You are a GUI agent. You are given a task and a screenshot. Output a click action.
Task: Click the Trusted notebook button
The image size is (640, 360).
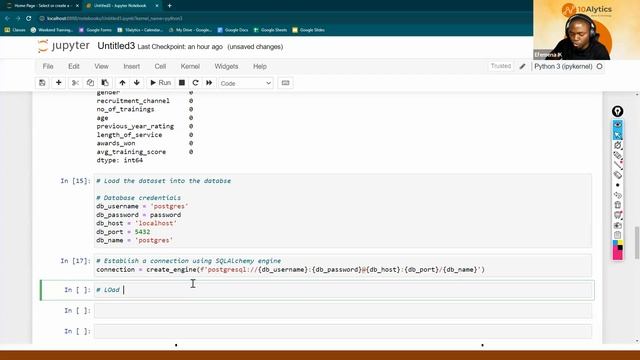click(501, 66)
